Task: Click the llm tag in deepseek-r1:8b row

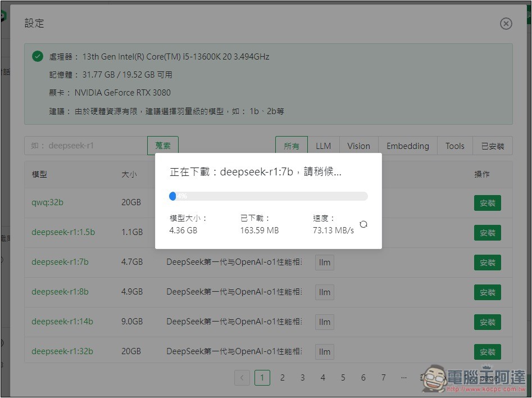Action: tap(325, 292)
